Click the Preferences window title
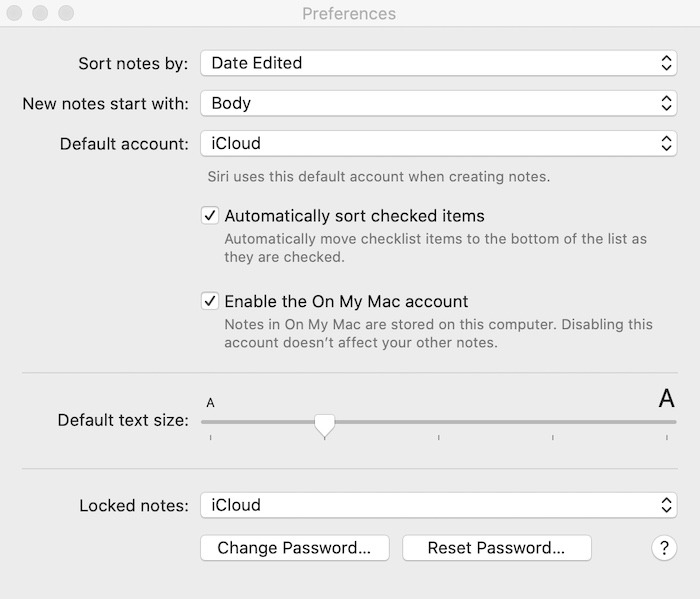This screenshot has height=599, width=700. [x=349, y=14]
